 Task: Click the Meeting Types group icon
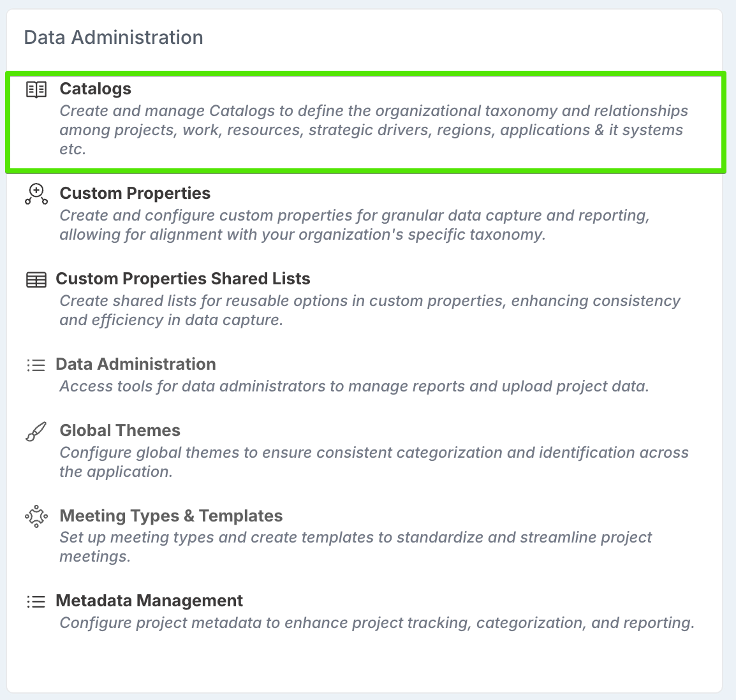click(36, 516)
